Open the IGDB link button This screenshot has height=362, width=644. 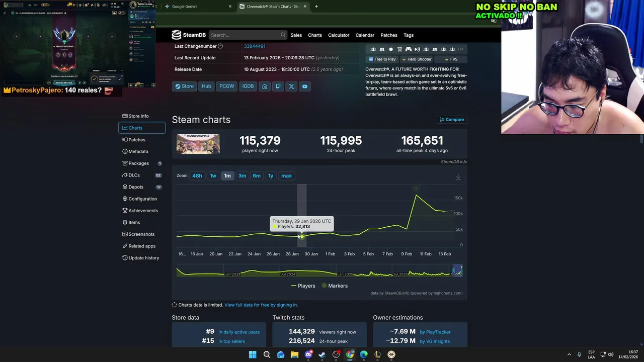[248, 86]
